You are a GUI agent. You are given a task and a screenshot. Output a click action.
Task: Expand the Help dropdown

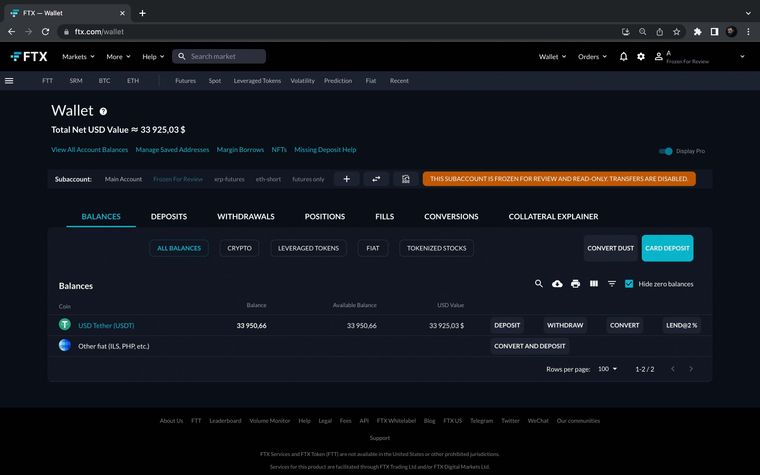coord(153,57)
